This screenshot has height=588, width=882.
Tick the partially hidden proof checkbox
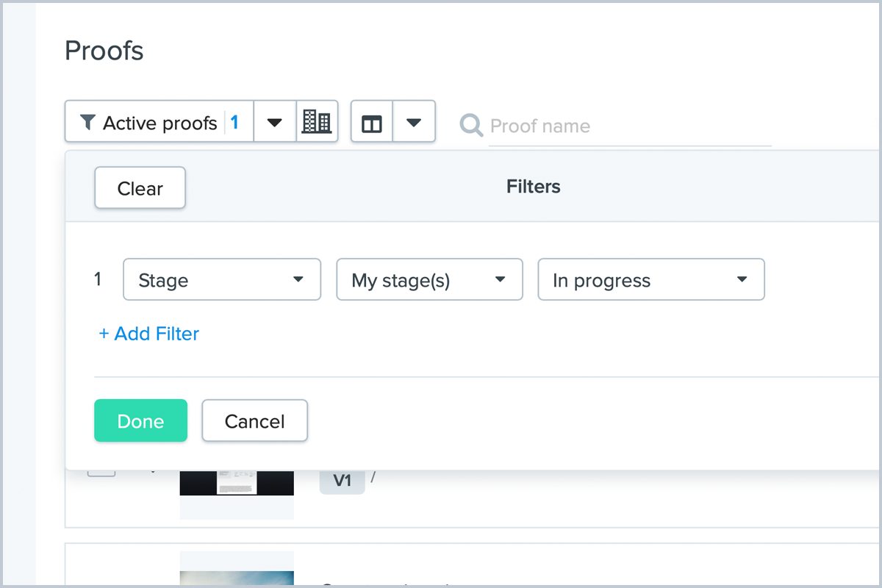click(101, 473)
